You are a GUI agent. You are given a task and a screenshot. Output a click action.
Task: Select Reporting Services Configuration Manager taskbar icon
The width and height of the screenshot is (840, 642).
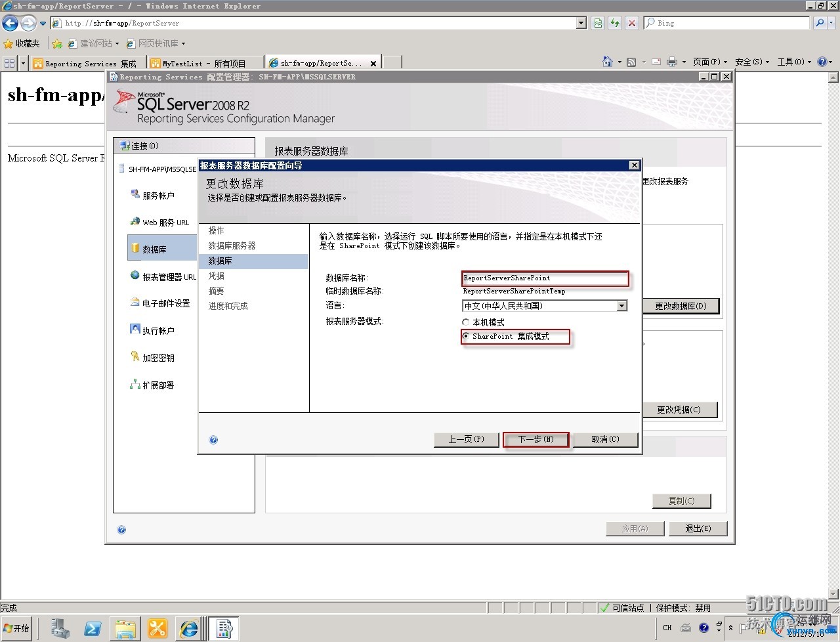(x=224, y=628)
